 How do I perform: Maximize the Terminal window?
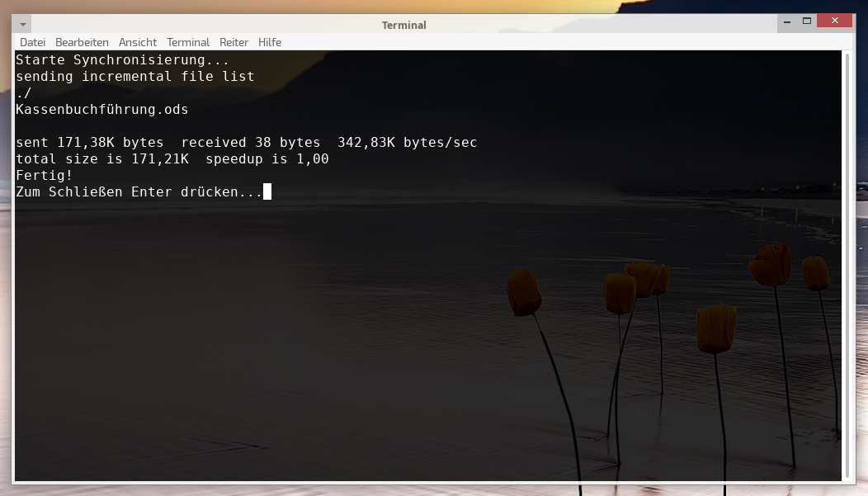point(807,21)
